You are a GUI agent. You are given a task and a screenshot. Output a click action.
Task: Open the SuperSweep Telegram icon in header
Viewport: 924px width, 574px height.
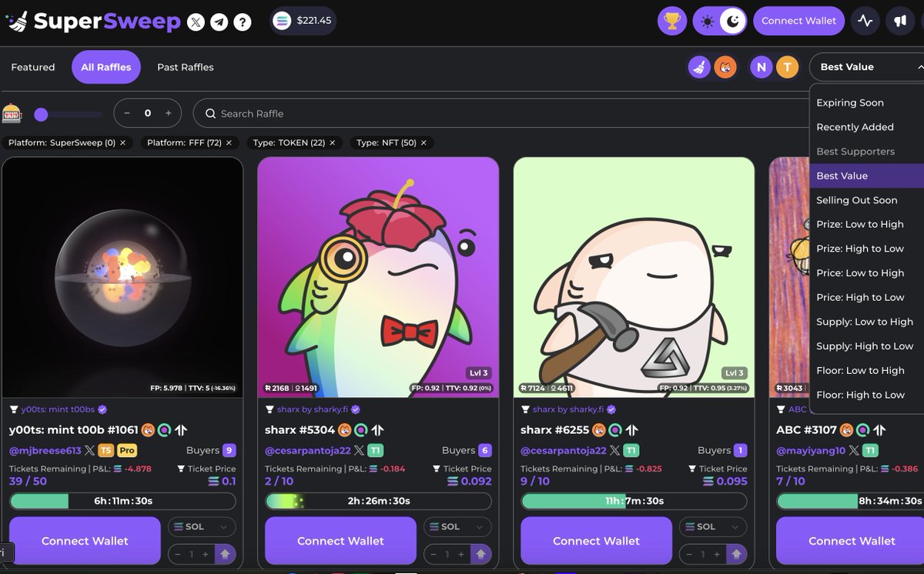click(219, 22)
